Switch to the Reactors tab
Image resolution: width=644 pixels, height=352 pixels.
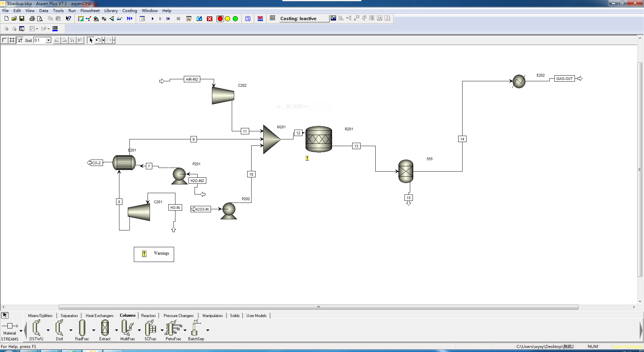pyautogui.click(x=148, y=316)
